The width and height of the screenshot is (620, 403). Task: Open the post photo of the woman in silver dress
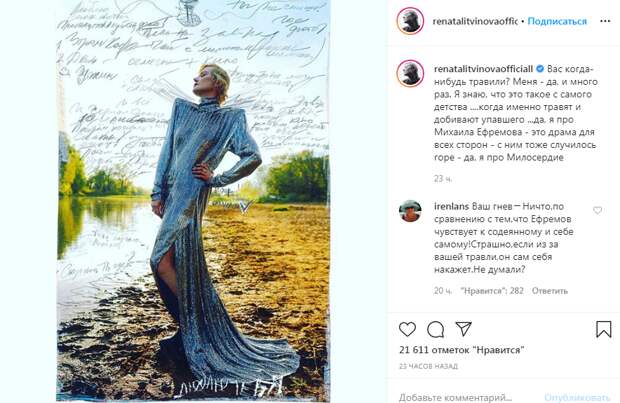point(193,201)
